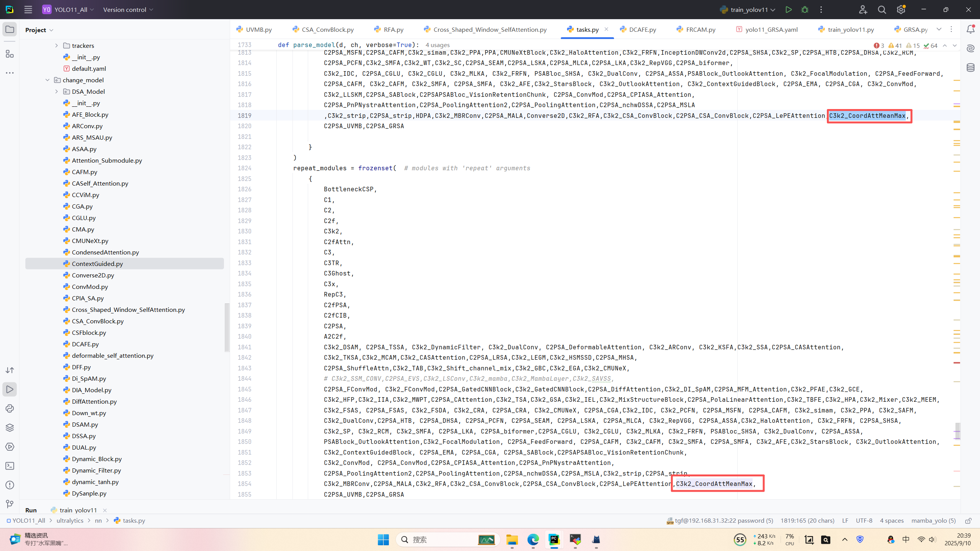Image resolution: width=980 pixels, height=551 pixels.
Task: Expand the trackers folder
Action: (x=57, y=46)
